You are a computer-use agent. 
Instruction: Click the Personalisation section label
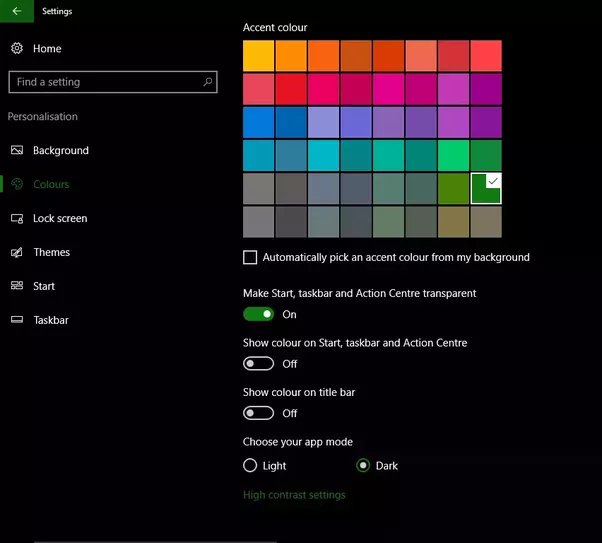pos(43,116)
